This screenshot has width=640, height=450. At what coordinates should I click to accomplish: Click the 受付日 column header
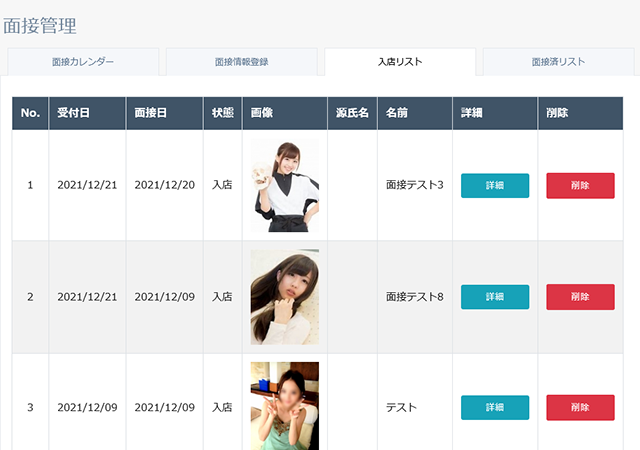87,113
